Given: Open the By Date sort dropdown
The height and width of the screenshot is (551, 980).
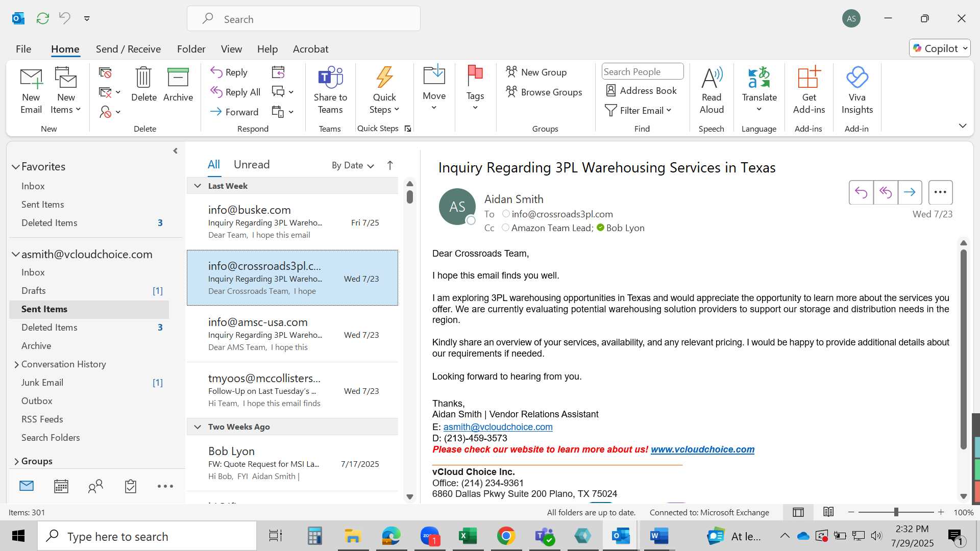Looking at the screenshot, I should pos(353,165).
